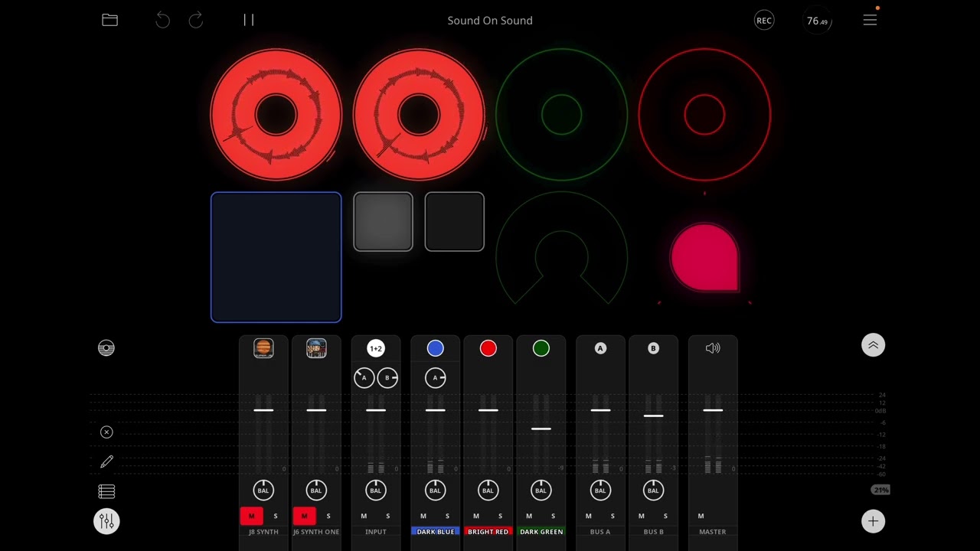Screen dimensions: 980x551
Task: Click the Dark Green channel color dot
Action: [x=541, y=348]
